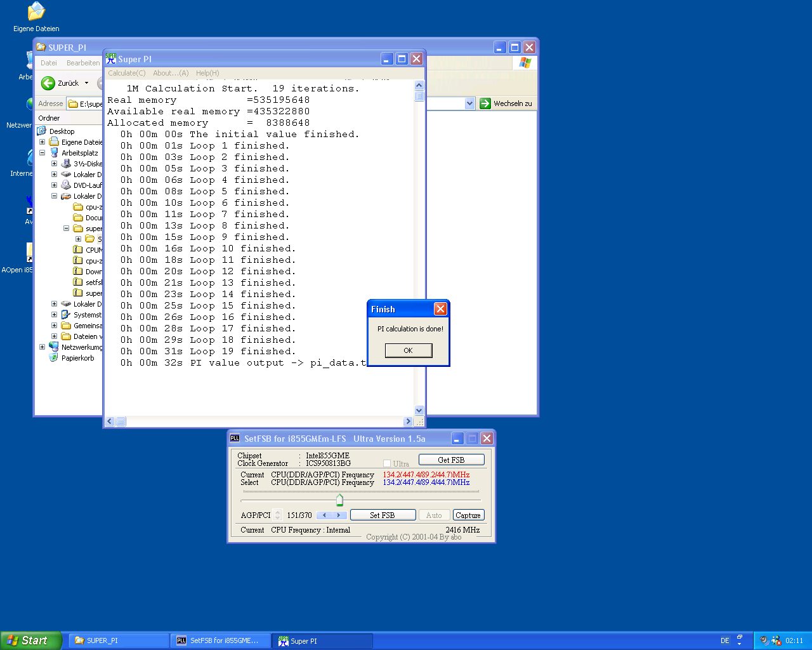
Task: Open the Zurück history dropdown arrow
Action: coord(87,83)
